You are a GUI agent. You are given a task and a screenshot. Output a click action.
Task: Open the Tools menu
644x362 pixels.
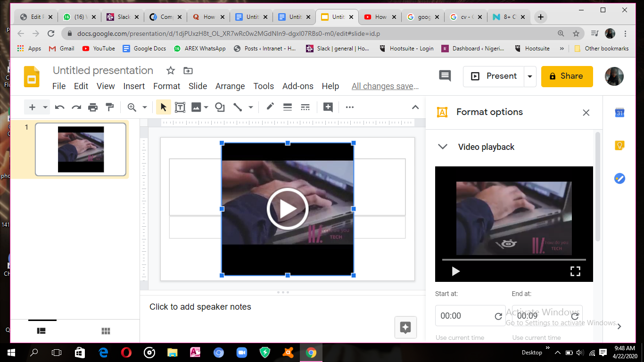[x=264, y=86]
